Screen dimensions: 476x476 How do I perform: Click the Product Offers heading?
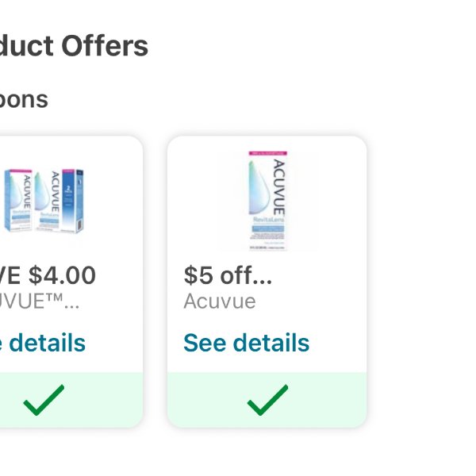coord(74,46)
